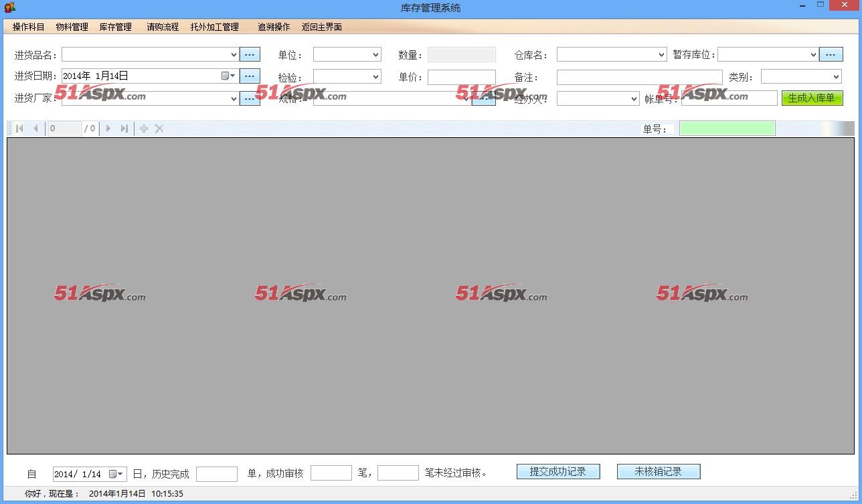Open calendar in 进货日期 date picker
The height and width of the screenshot is (504, 862).
pyautogui.click(x=228, y=76)
